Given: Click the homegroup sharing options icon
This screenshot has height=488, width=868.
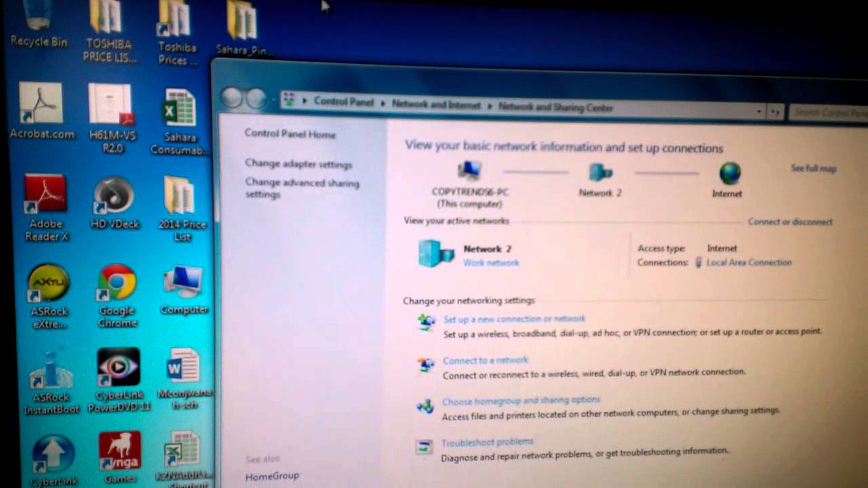Looking at the screenshot, I should tap(425, 406).
